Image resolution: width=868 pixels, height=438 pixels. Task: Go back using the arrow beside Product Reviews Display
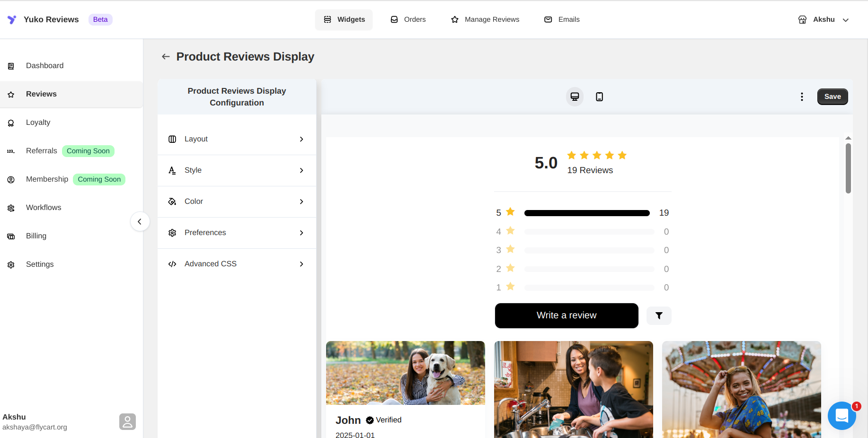[x=166, y=57]
